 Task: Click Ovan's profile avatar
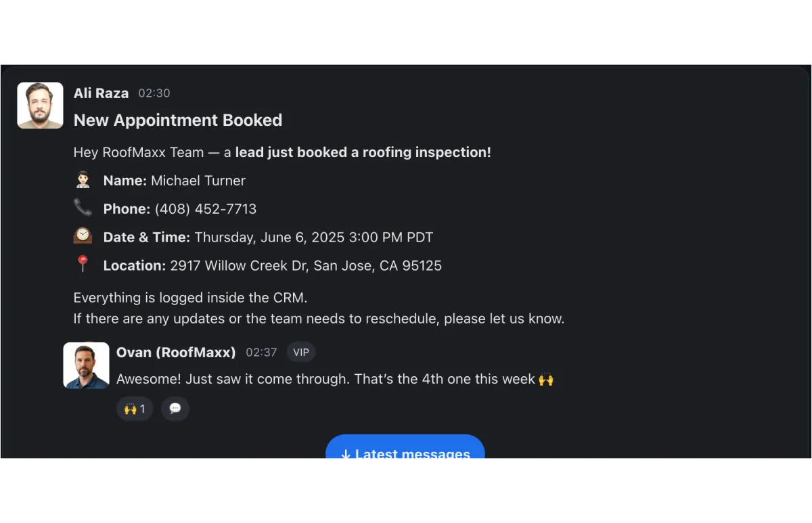tap(86, 365)
